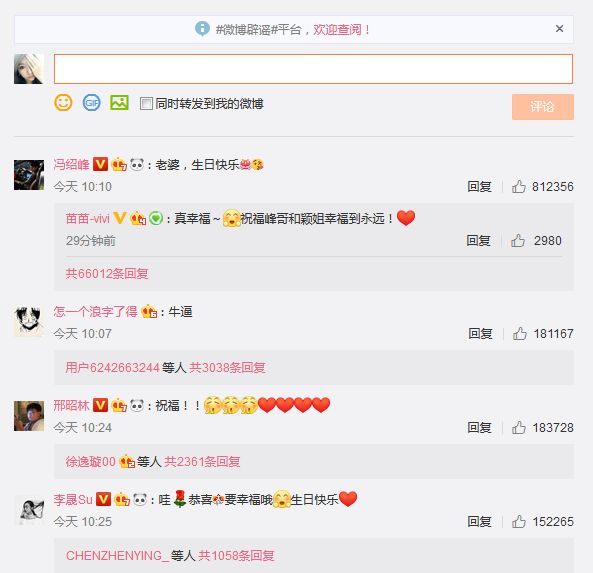
Task: Like 邢昭林's comment thumbs-up icon
Action: [519, 428]
